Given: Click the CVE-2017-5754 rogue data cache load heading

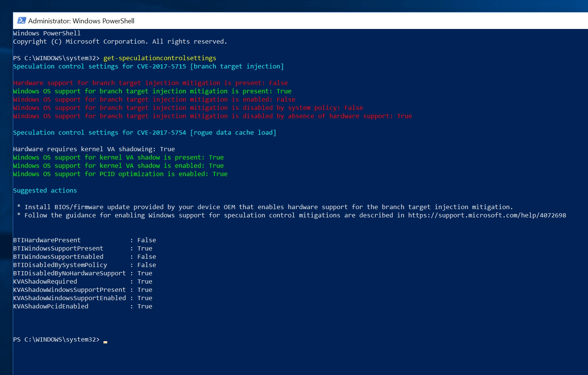Looking at the screenshot, I should click(145, 133).
